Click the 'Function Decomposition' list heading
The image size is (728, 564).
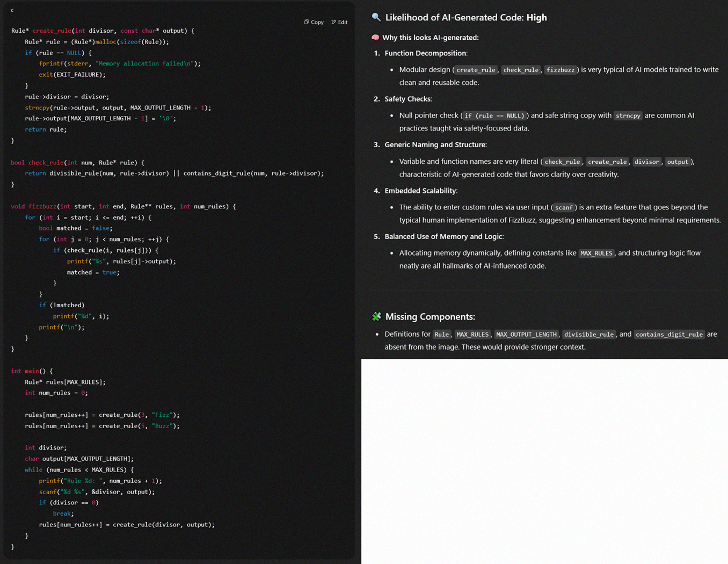(x=426, y=53)
